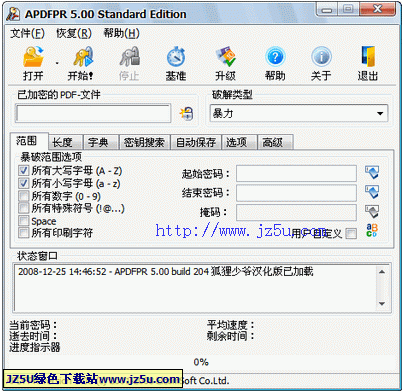Switch to the 长度 tab
This screenshot has height=391, width=406.
click(65, 143)
